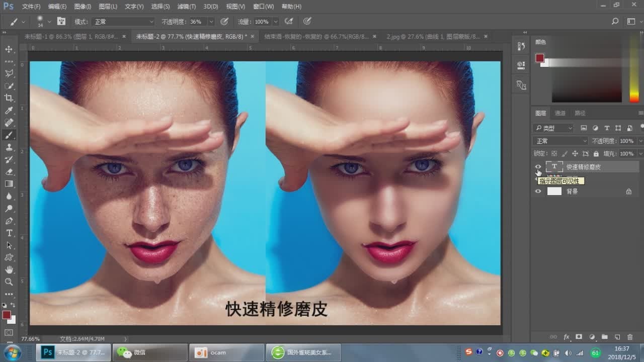Toggle pressure for size button
644x362 pixels.
click(307, 22)
